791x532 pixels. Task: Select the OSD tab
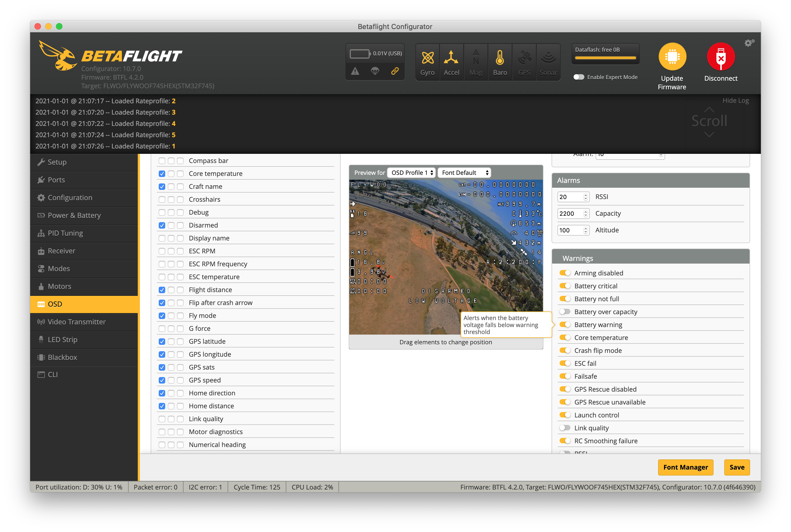pos(84,304)
